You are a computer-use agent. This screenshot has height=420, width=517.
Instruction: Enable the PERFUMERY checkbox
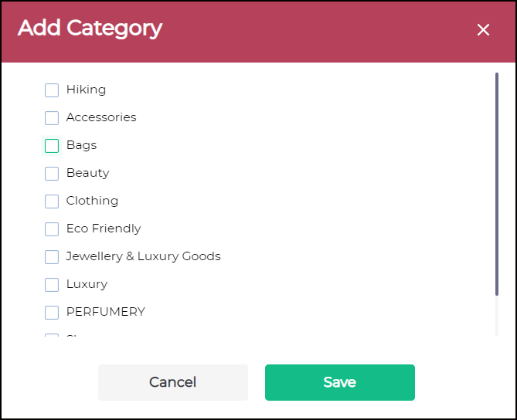click(x=52, y=313)
